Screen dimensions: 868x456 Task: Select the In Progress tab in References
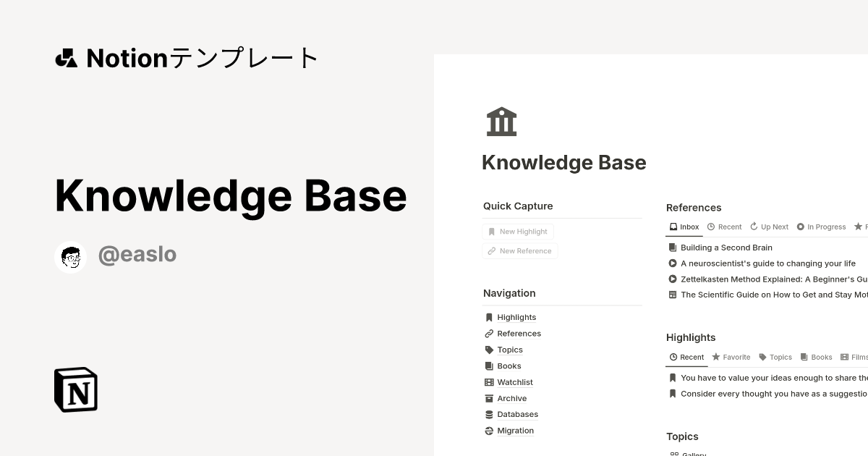(822, 227)
